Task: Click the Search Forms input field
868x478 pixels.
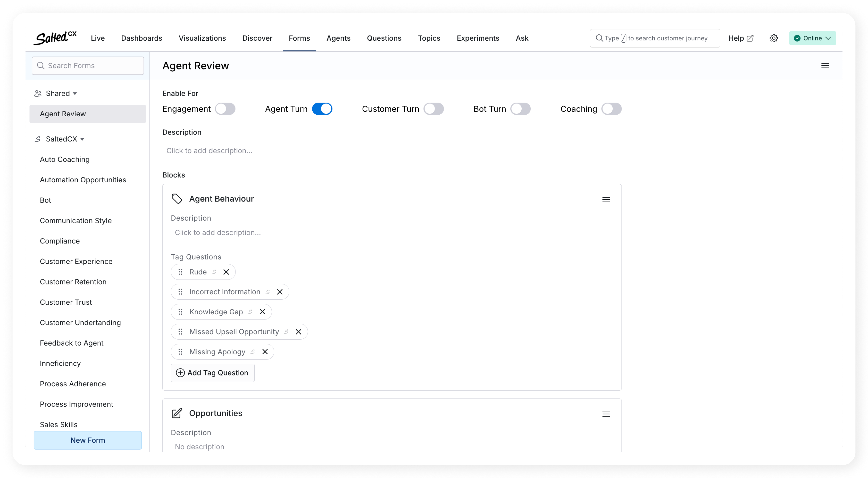Action: point(88,66)
